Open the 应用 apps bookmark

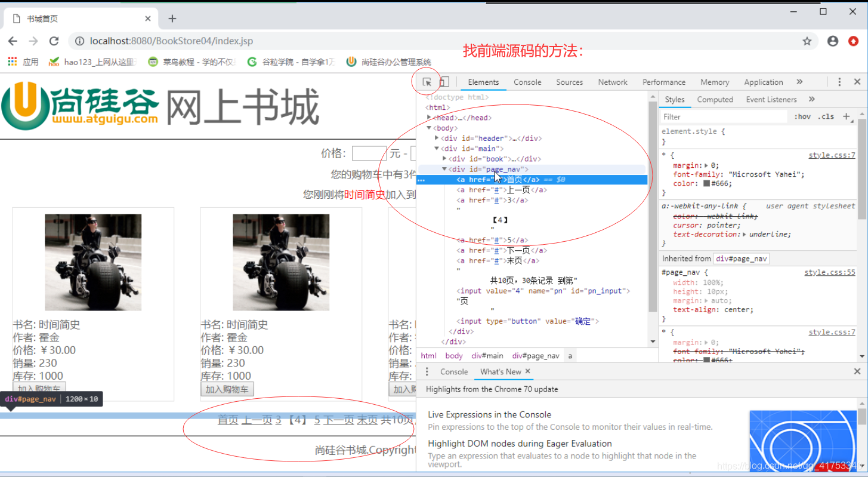click(x=23, y=62)
